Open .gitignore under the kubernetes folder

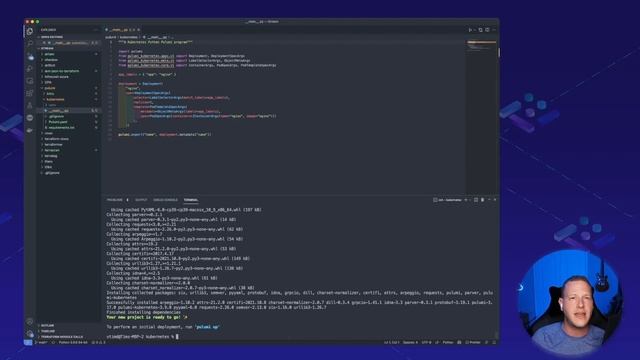click(56, 116)
